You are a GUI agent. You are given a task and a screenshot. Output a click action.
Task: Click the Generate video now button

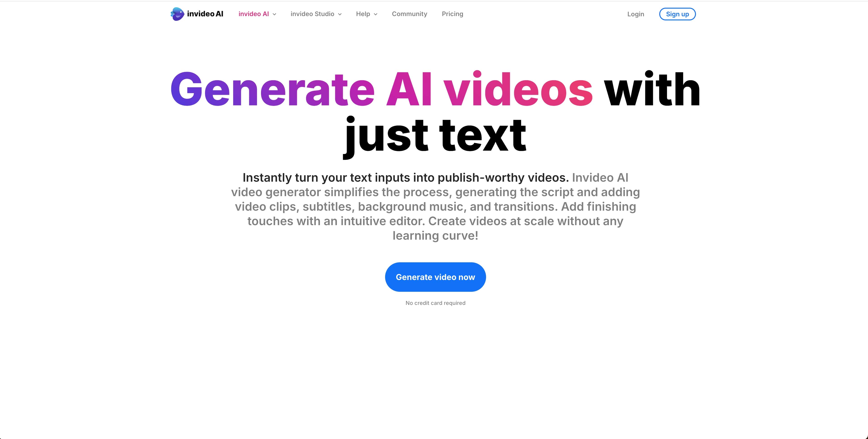435,277
